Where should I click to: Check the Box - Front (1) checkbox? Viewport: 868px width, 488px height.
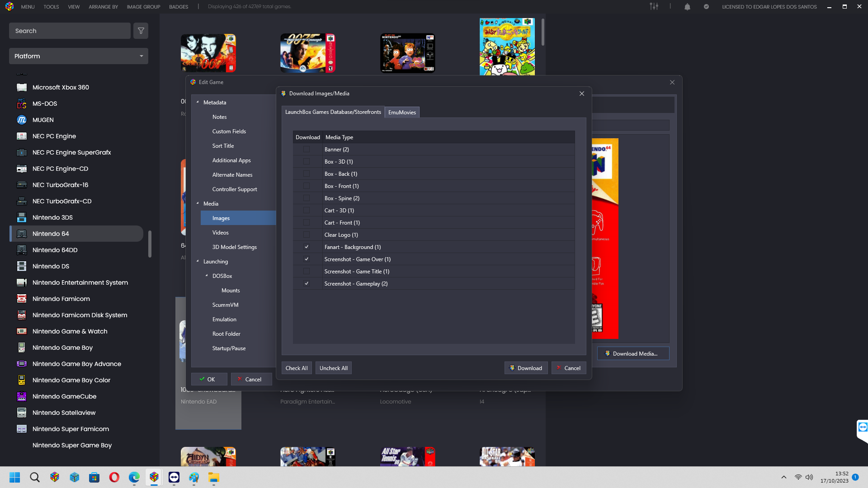click(307, 186)
